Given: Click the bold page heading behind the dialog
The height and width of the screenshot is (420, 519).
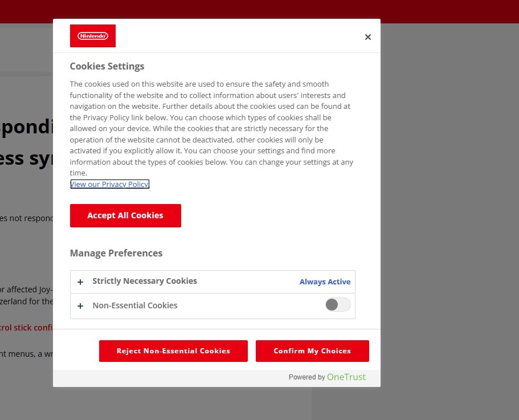Looking at the screenshot, I should point(26,127).
